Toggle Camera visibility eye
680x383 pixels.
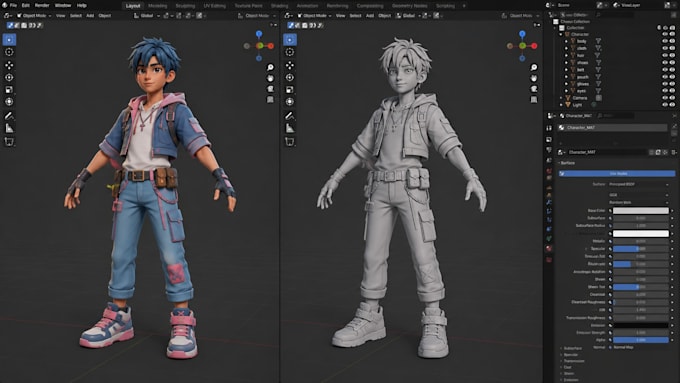664,98
